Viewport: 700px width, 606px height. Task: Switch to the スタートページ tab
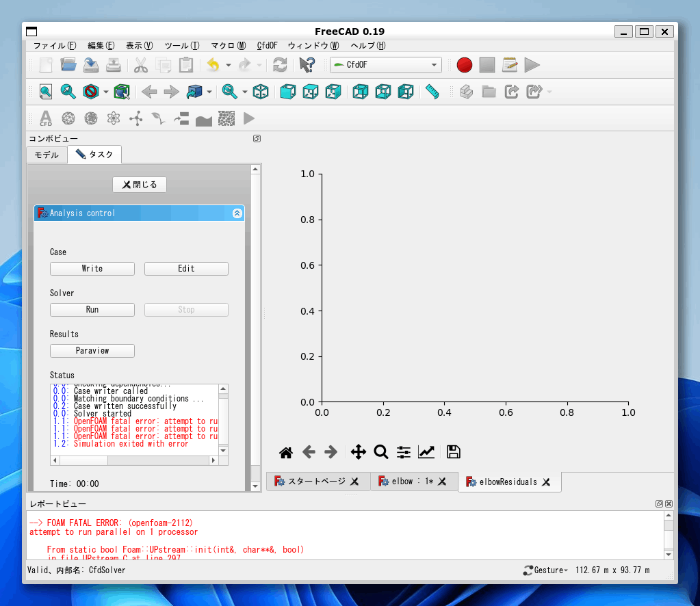(x=316, y=482)
